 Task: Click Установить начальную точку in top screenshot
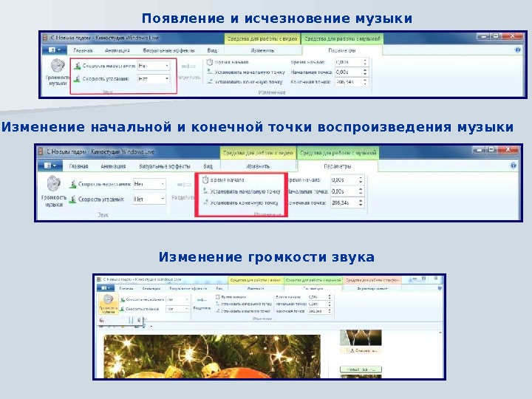pyautogui.click(x=246, y=72)
